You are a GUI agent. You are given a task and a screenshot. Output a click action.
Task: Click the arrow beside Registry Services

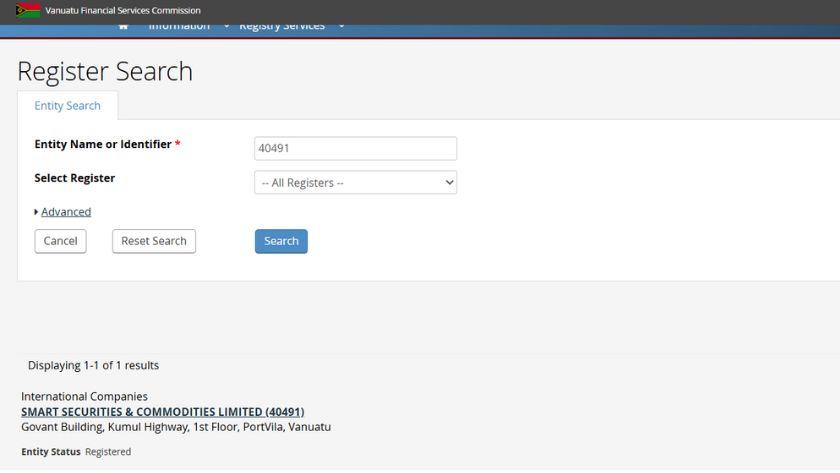click(342, 27)
